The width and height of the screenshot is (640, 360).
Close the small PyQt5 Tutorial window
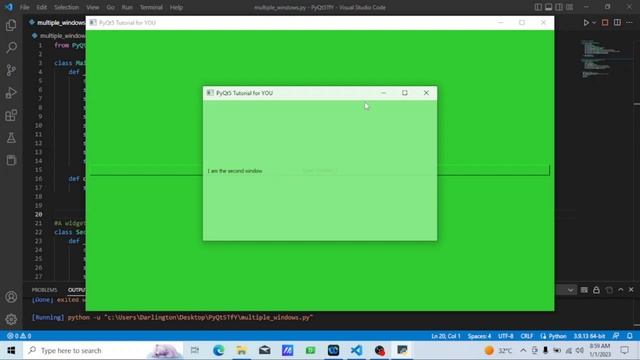(426, 93)
